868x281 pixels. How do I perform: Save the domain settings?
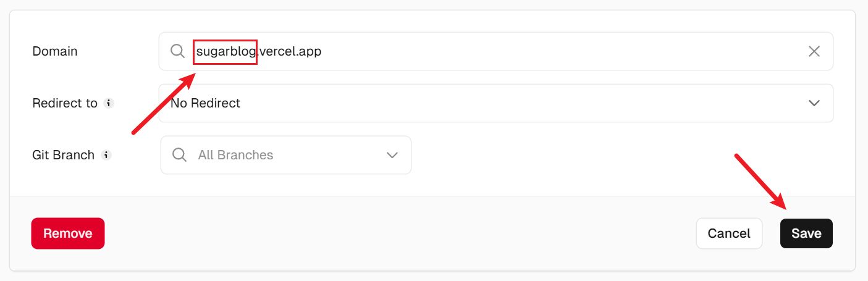pyautogui.click(x=806, y=233)
